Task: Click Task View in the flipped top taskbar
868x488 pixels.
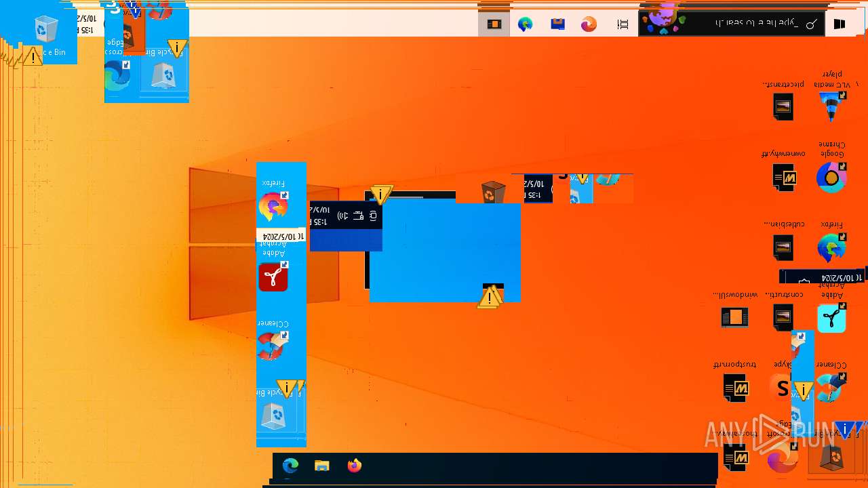Action: [623, 24]
